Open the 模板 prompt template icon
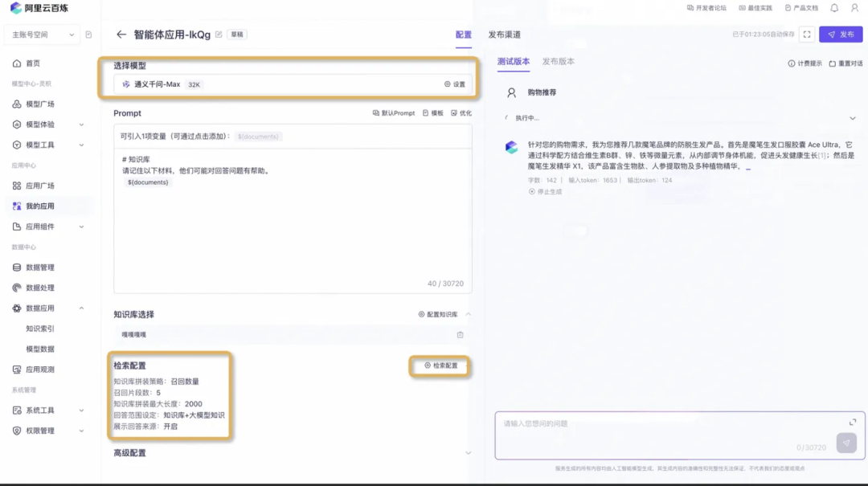Viewport: 868px width, 486px height. (x=426, y=112)
